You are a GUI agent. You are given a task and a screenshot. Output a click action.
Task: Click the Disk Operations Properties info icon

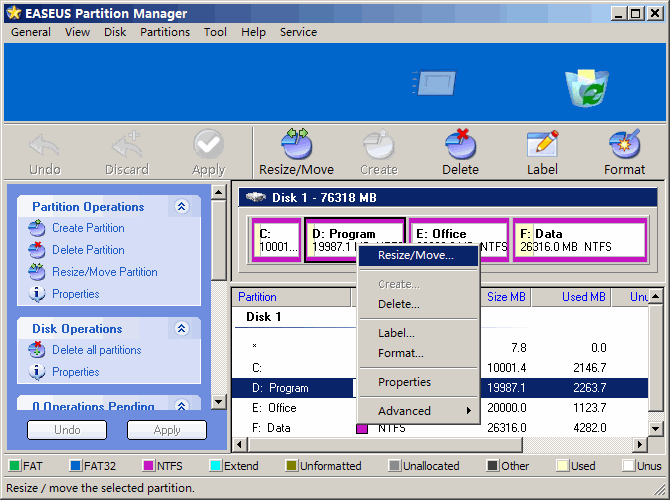pyautogui.click(x=37, y=372)
